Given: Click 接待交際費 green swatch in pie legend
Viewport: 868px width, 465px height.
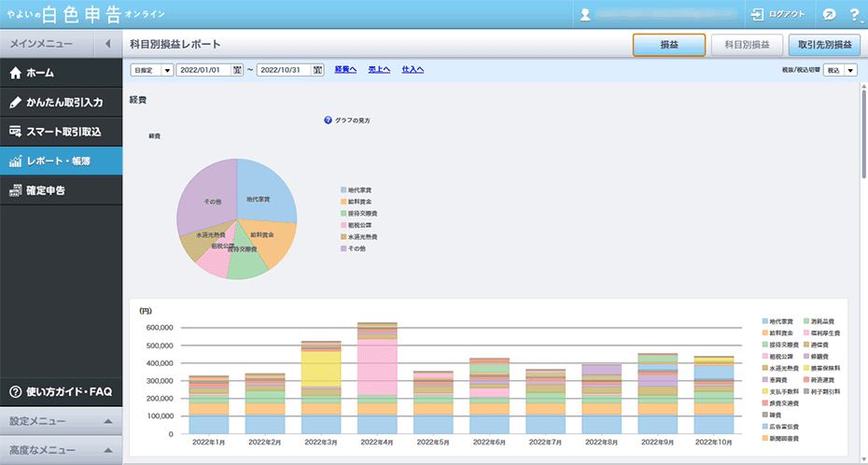Looking at the screenshot, I should coord(343,213).
